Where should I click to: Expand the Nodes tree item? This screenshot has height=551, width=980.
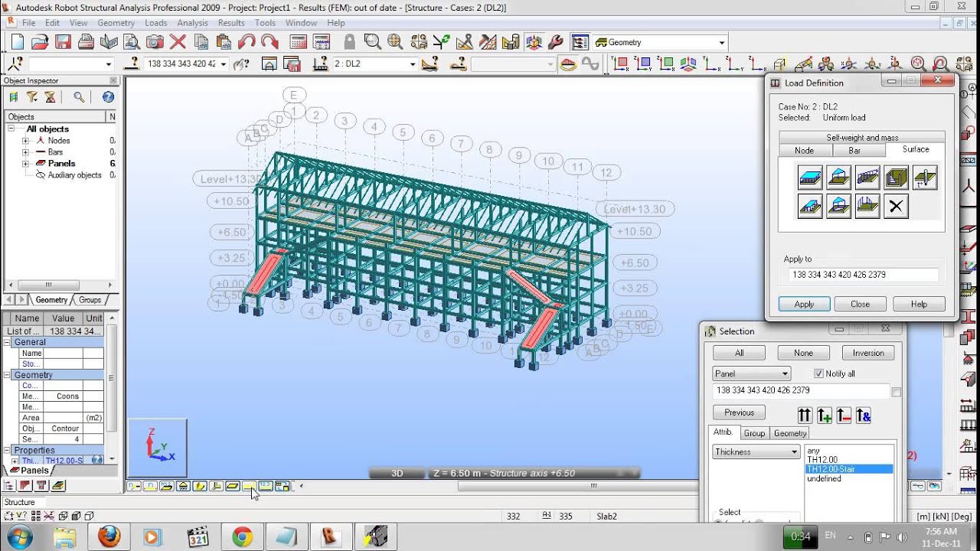25,141
